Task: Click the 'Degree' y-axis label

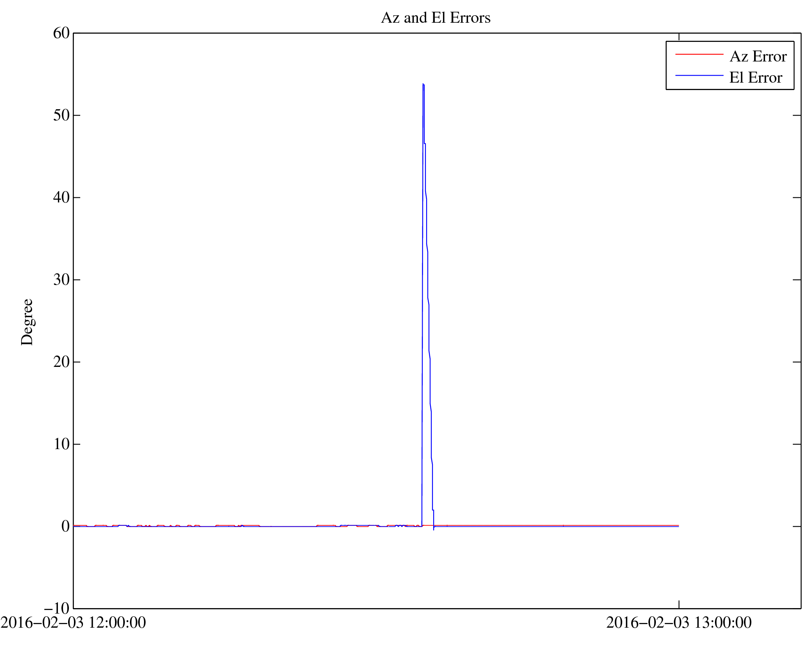Action: pos(27,322)
